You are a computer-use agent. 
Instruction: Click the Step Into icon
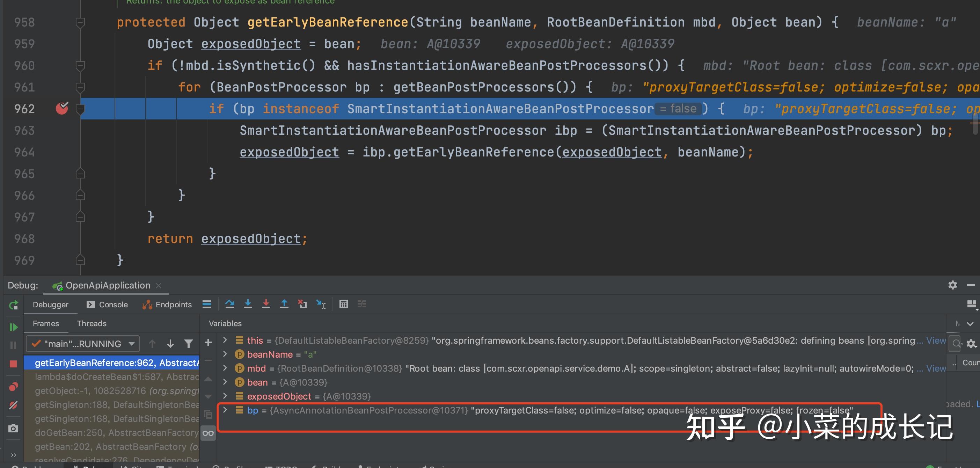point(248,304)
